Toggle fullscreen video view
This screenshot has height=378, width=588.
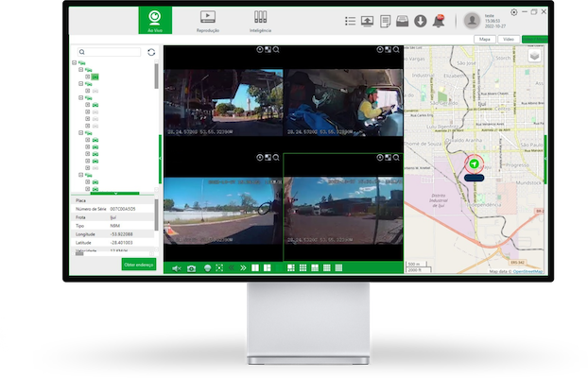pyautogui.click(x=219, y=268)
